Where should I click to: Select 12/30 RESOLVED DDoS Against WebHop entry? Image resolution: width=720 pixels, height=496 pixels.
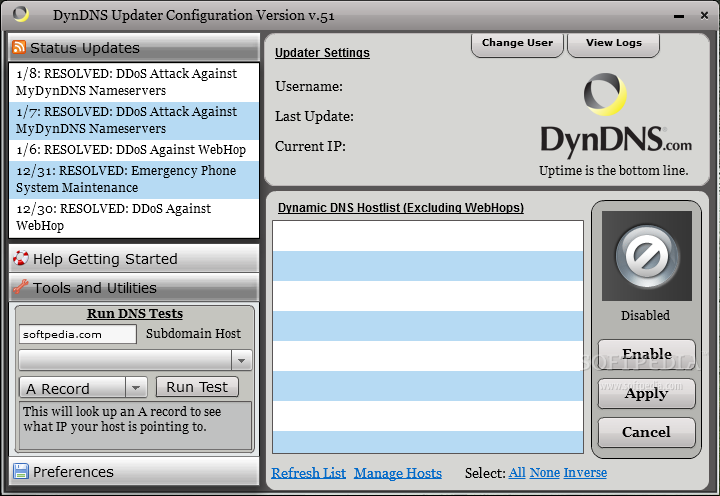tap(134, 218)
